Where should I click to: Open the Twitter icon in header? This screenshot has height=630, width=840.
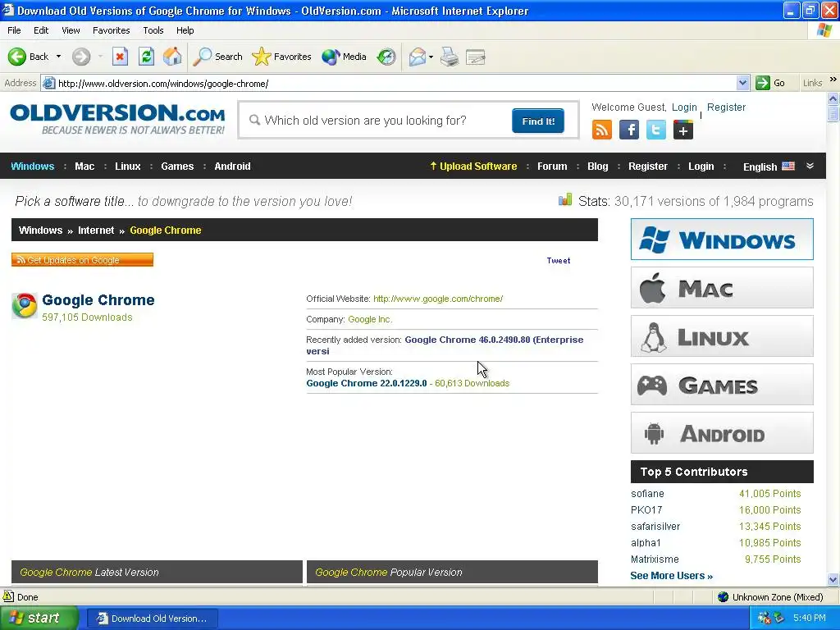pyautogui.click(x=655, y=130)
